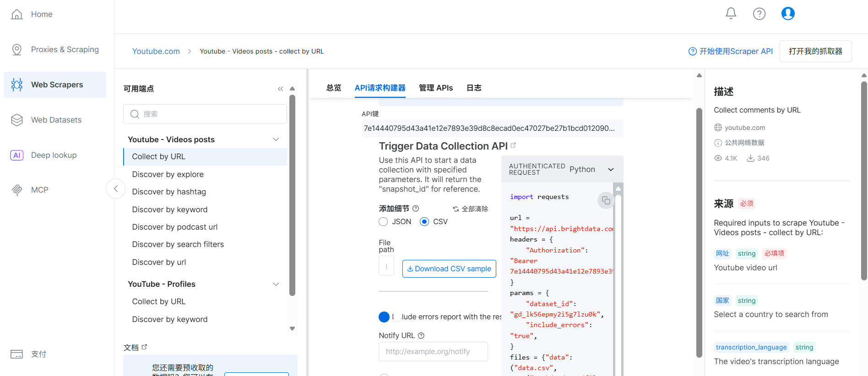Click the File path input box

(x=386, y=266)
